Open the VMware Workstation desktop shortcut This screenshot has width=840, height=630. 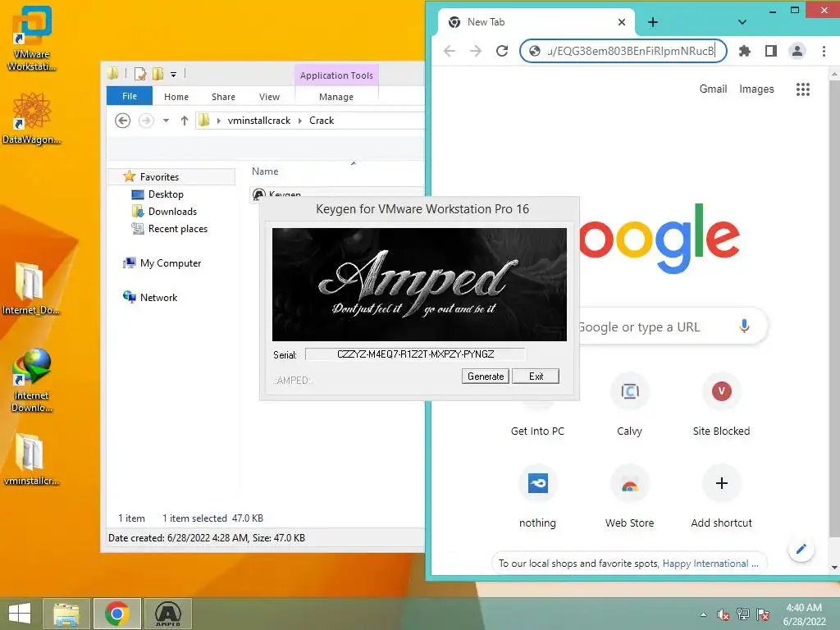click(32, 38)
